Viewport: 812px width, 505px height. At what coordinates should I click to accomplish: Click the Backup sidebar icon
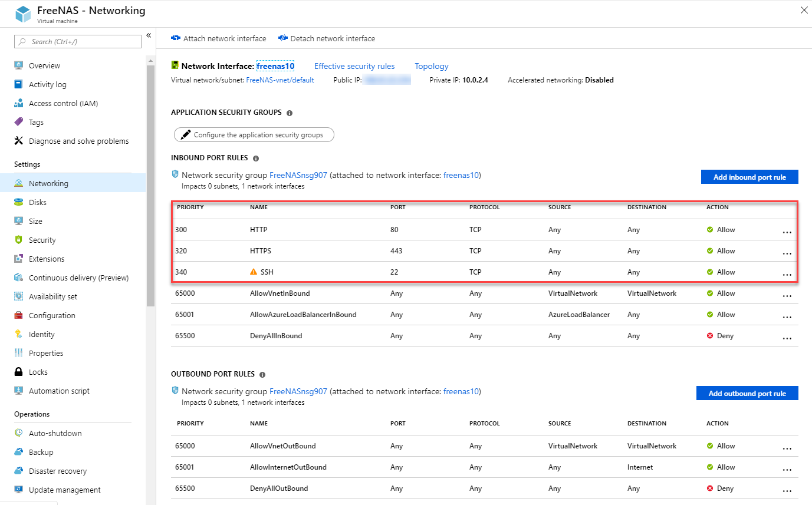coord(19,452)
